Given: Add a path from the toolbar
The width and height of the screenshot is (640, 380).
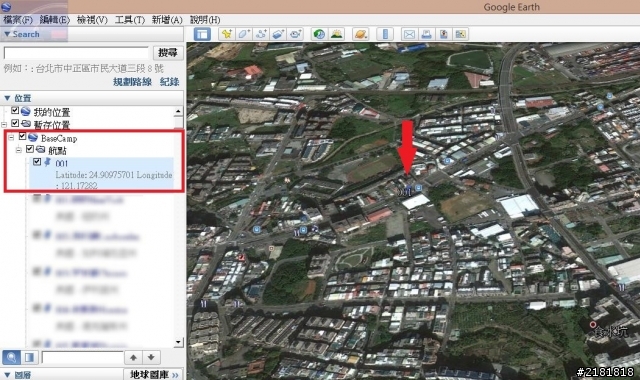Looking at the screenshot, I should pos(261,34).
